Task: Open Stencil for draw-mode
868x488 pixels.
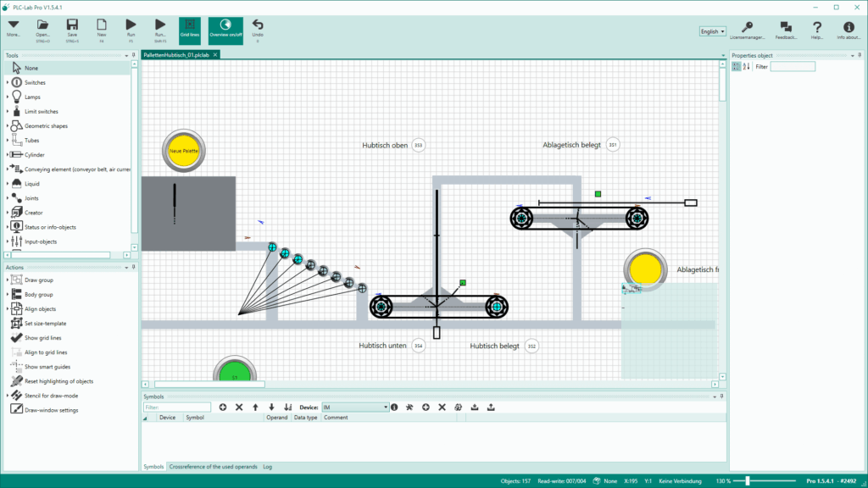Action: [x=51, y=396]
